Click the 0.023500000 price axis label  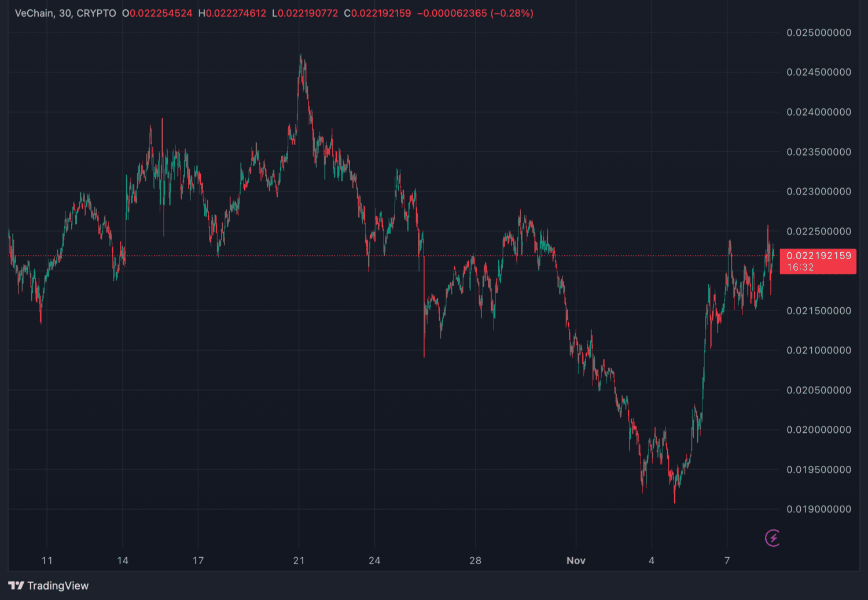click(x=818, y=152)
